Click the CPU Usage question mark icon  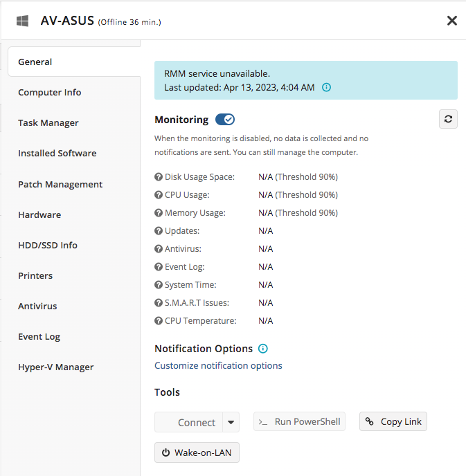tap(159, 195)
